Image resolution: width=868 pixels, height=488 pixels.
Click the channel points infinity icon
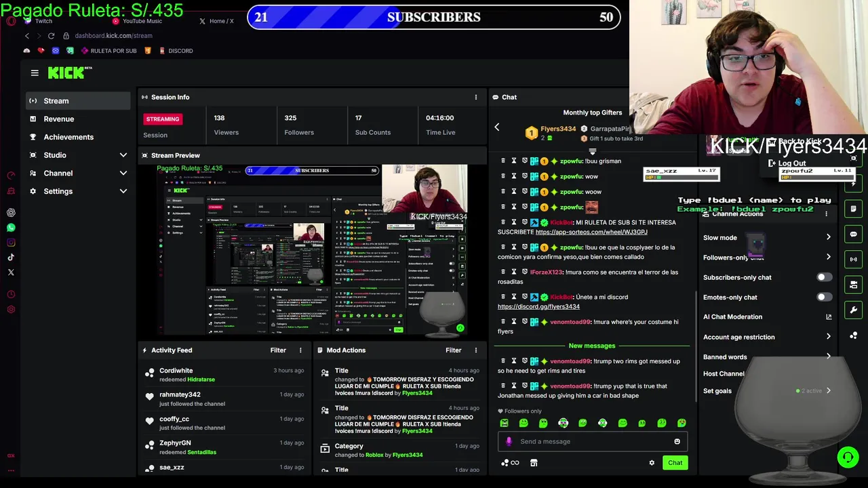tap(510, 463)
